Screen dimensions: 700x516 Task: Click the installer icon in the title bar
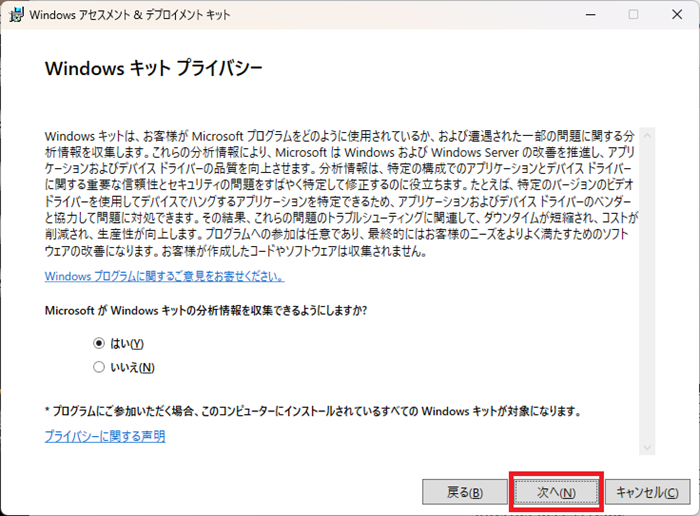point(15,15)
